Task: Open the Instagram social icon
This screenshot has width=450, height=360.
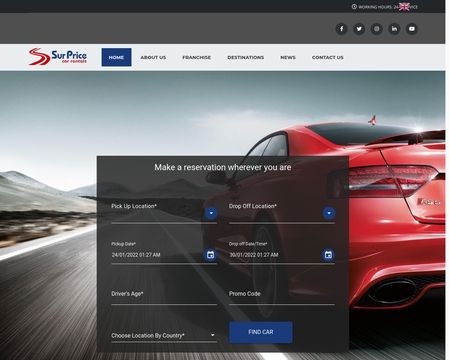Action: coord(377,29)
